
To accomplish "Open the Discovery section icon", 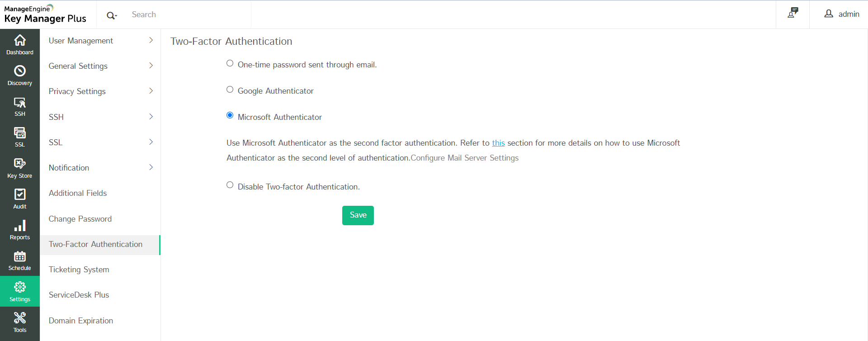I will coord(20,75).
